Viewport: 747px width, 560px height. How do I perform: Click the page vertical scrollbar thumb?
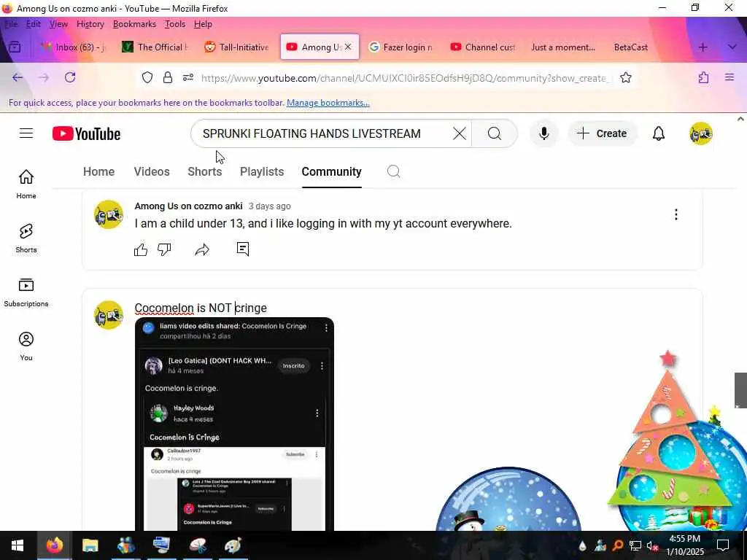[x=740, y=391]
